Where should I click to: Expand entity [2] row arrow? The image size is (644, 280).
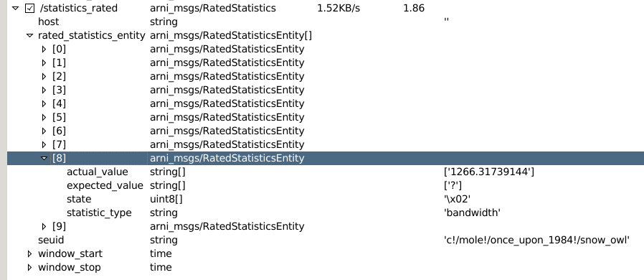pos(44,77)
